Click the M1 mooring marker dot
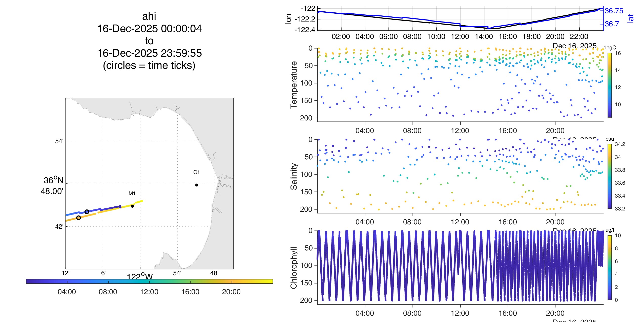Image resolution: width=644 pixels, height=322 pixels. click(x=132, y=206)
